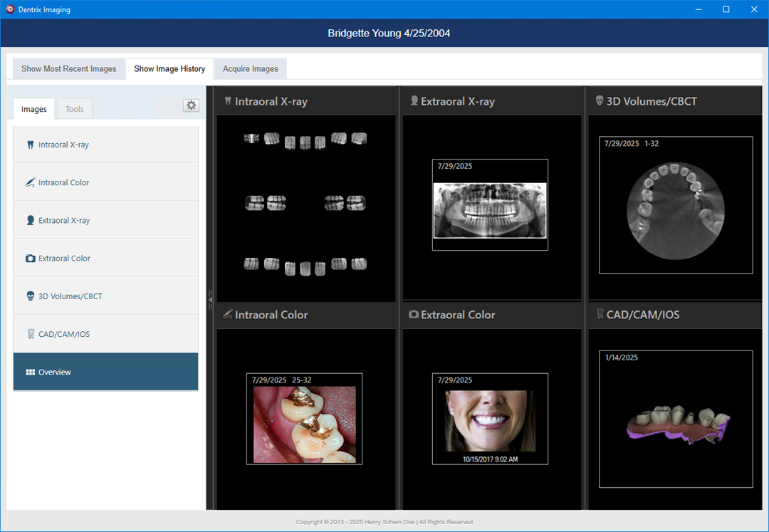Choose CAD/CAM/IOS category in sidebar
769x532 pixels.
[106, 334]
